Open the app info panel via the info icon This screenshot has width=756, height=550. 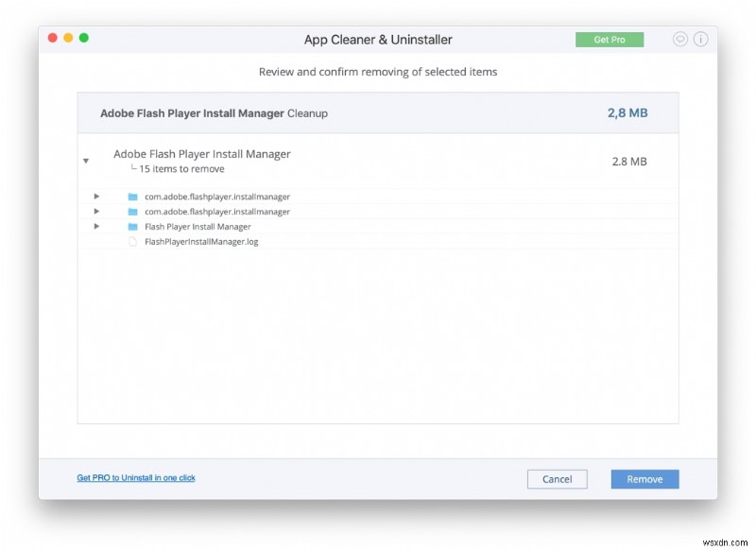tap(699, 39)
